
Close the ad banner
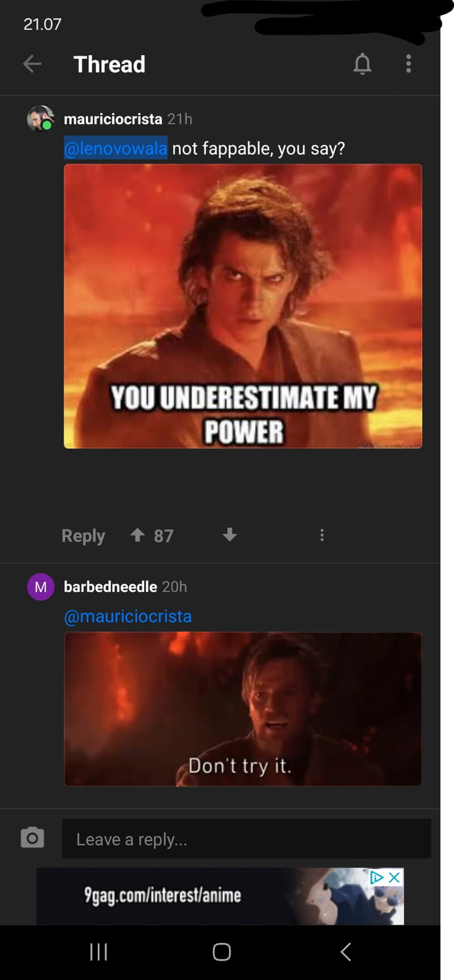pyautogui.click(x=394, y=877)
